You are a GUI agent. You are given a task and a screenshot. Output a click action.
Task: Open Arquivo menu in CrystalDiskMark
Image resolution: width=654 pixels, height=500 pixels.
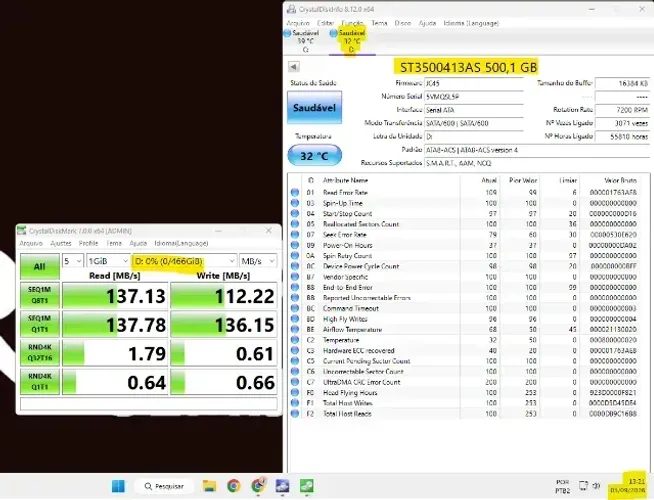(31, 243)
